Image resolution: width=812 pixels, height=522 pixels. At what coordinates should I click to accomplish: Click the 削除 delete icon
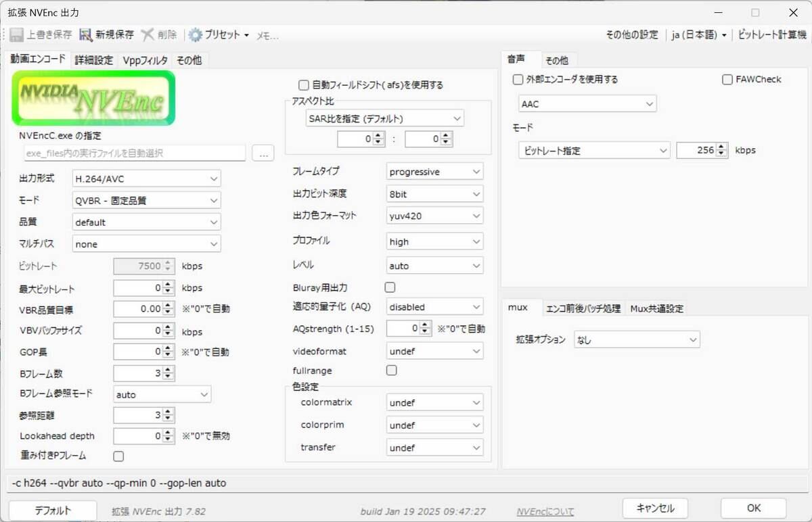[x=147, y=34]
